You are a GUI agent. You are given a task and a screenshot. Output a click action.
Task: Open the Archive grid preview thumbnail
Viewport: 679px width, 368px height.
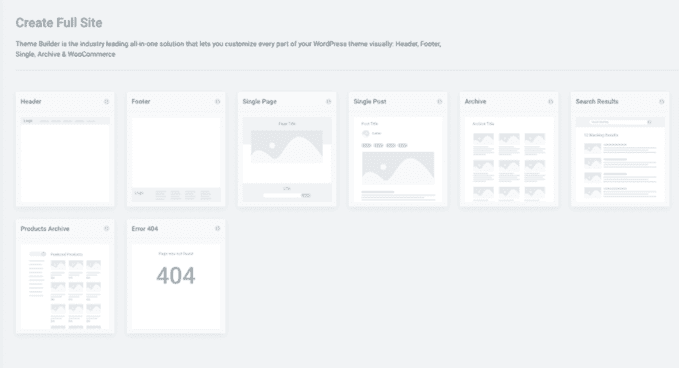pos(509,159)
